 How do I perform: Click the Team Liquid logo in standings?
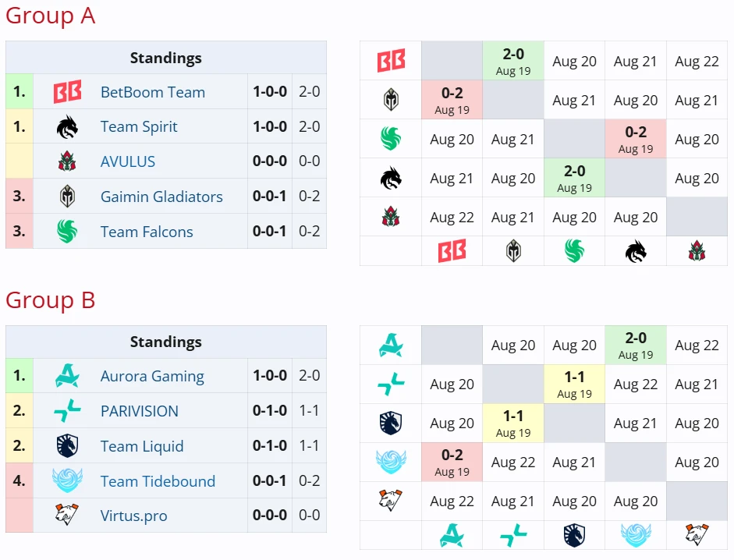coord(67,446)
